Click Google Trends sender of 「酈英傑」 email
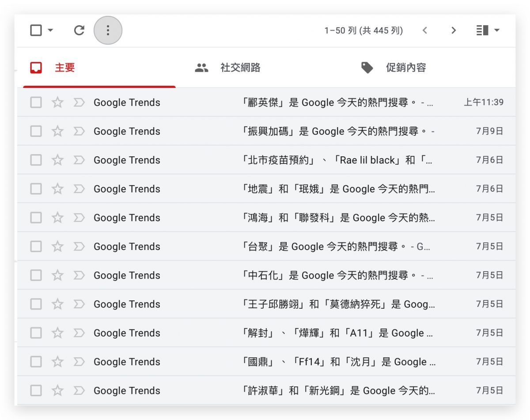Viewport: 530px width, 420px height. [127, 102]
